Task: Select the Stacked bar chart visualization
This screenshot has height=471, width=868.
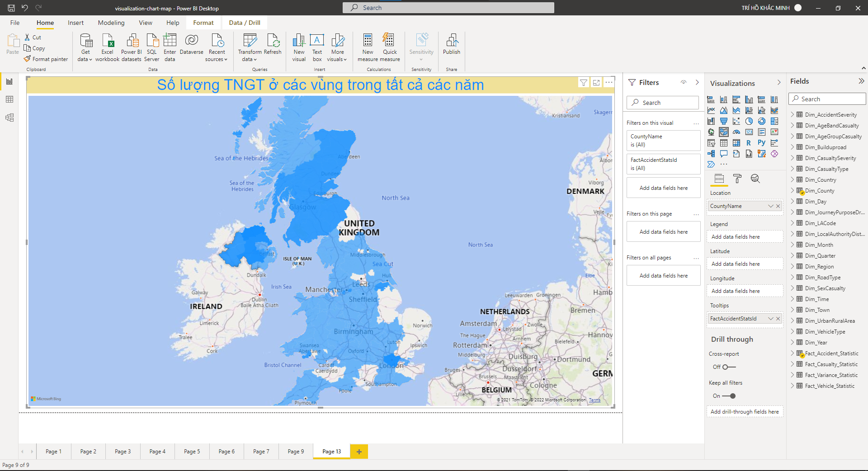Action: [x=711, y=99]
